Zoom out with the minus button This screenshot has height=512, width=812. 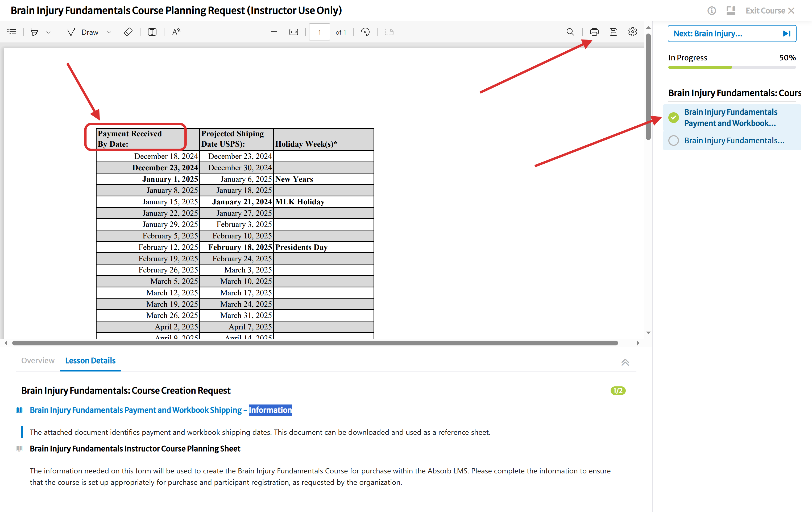tap(255, 32)
